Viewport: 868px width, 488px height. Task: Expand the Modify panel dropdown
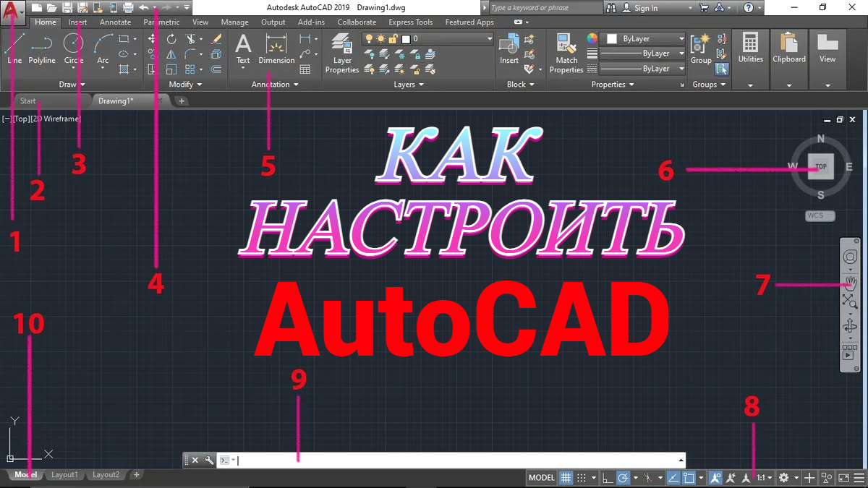[x=184, y=85]
